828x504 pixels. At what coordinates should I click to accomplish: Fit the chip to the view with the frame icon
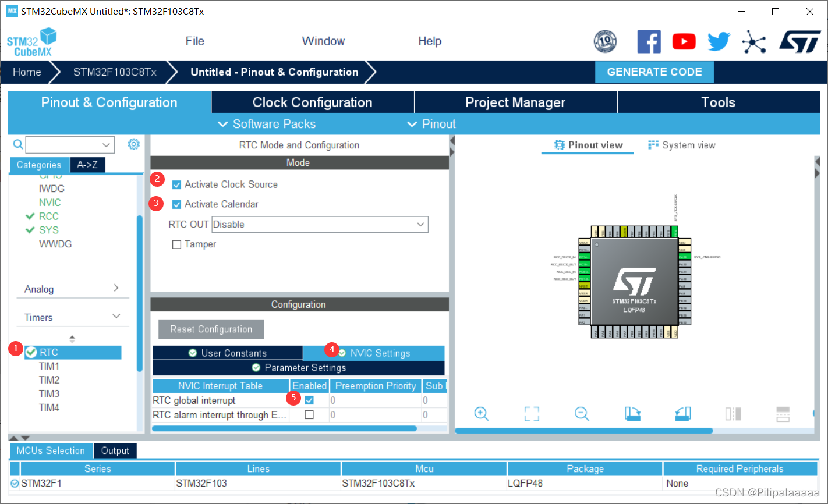[532, 414]
